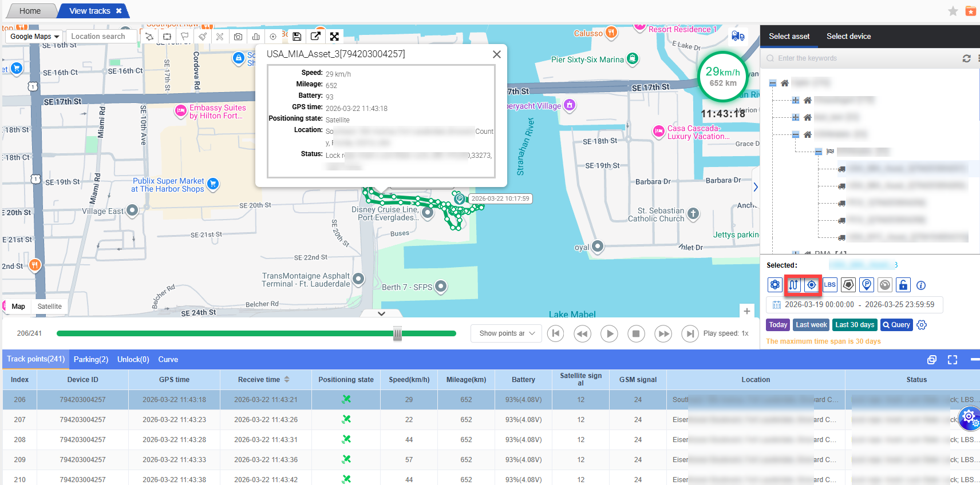Click the save icon on map toolbar
This screenshot has height=485, width=980.
point(297,37)
